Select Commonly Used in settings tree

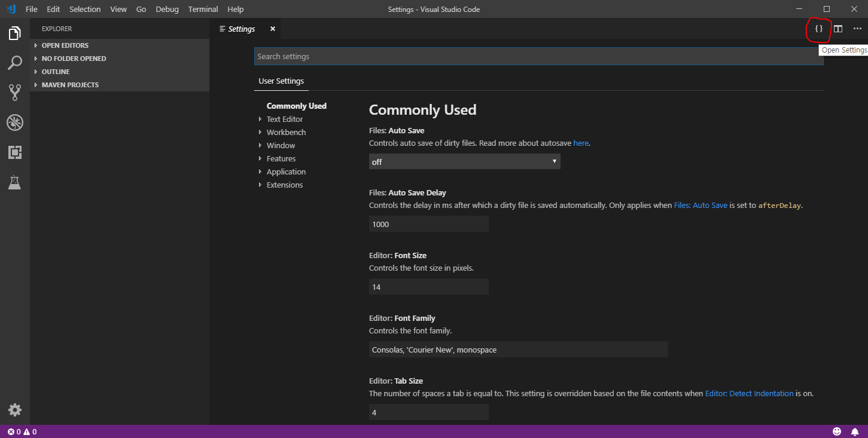[x=297, y=106]
